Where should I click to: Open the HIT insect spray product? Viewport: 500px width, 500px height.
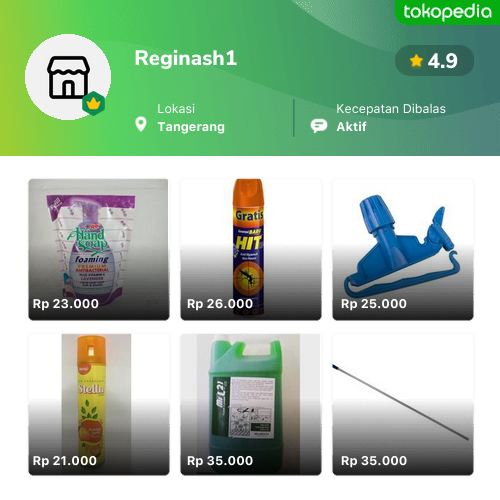coord(251,249)
